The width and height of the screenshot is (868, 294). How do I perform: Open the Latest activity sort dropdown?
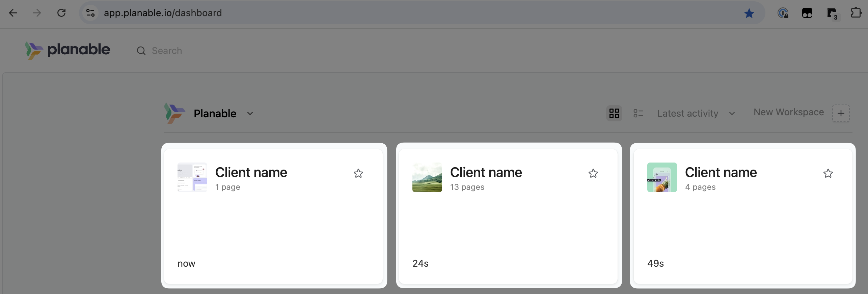coord(696,114)
